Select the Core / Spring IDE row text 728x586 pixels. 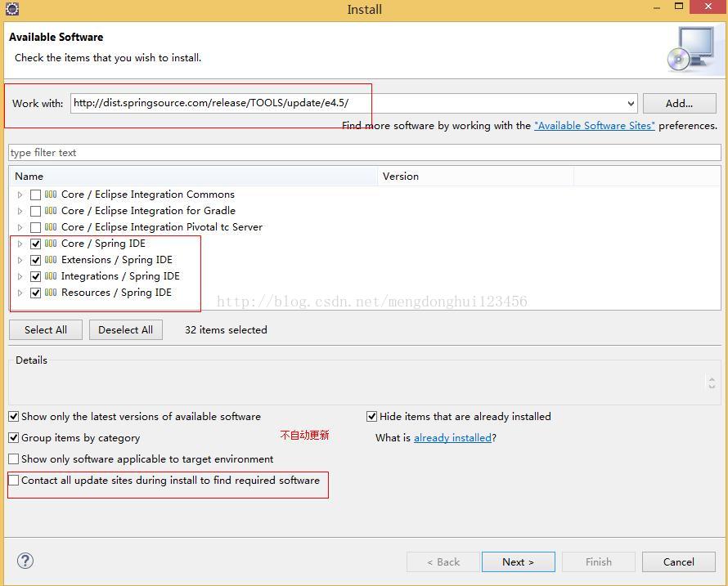[103, 243]
